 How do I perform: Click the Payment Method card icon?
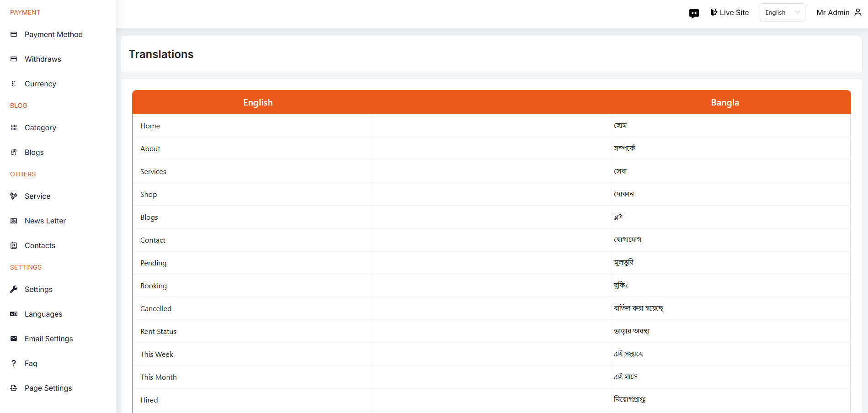14,34
